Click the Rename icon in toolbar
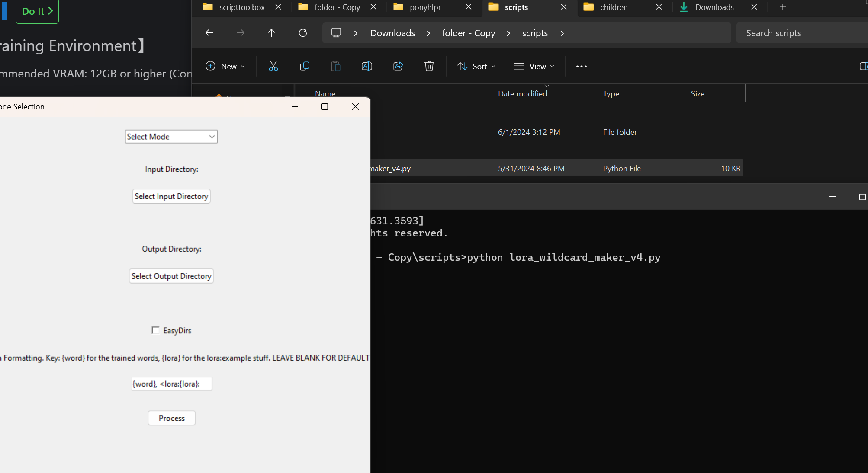This screenshot has height=473, width=868. coord(366,66)
